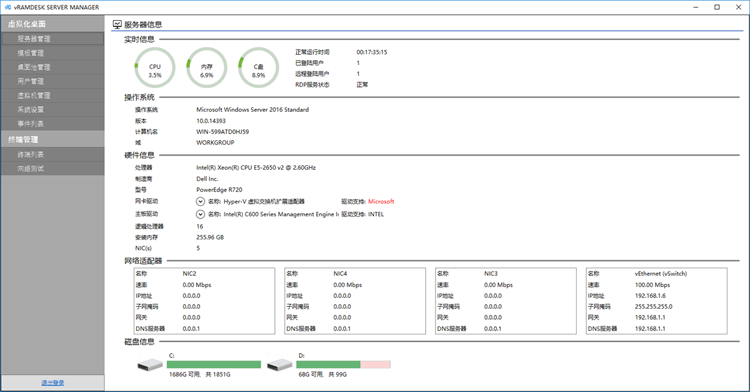Open 网络测试 in the sidebar
Image resolution: width=750 pixels, height=392 pixels.
[53, 168]
